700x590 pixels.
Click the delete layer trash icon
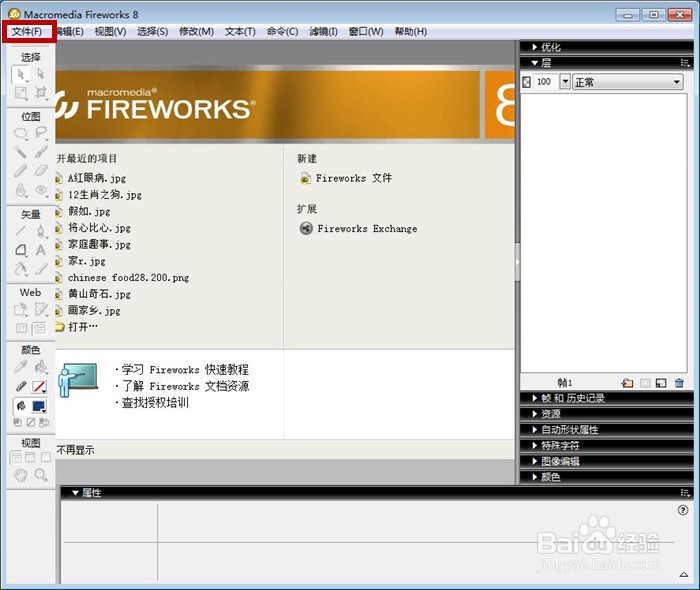pyautogui.click(x=679, y=383)
